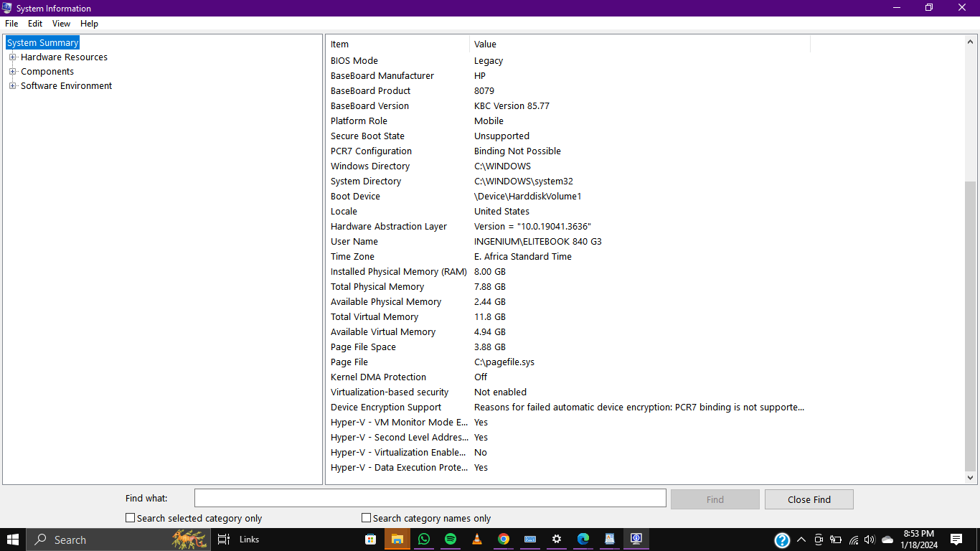Click the Time Zone value E. Africa Standard Time
Image resolution: width=980 pixels, height=551 pixels.
(x=523, y=257)
